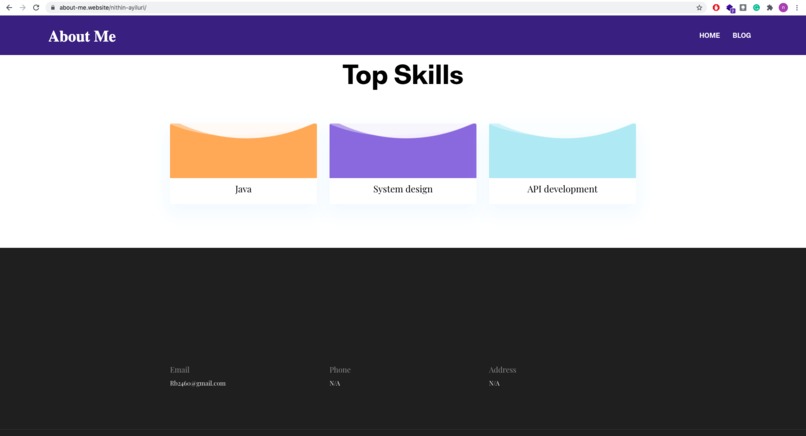Click the Address footer label
806x436 pixels.
(502, 370)
